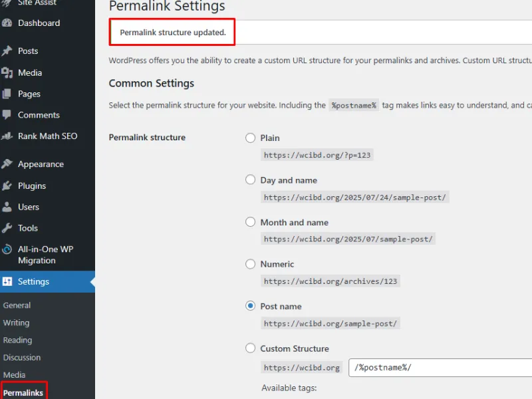Click the Tools wrench icon

coord(7,228)
